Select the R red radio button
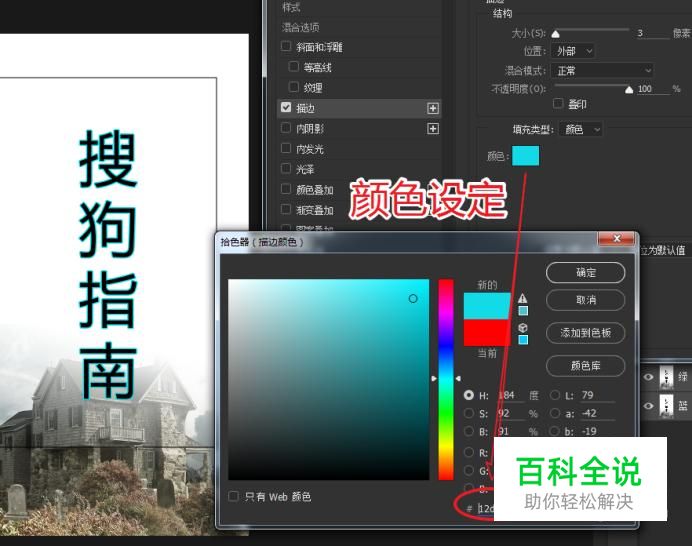The height and width of the screenshot is (546, 692). (x=469, y=452)
